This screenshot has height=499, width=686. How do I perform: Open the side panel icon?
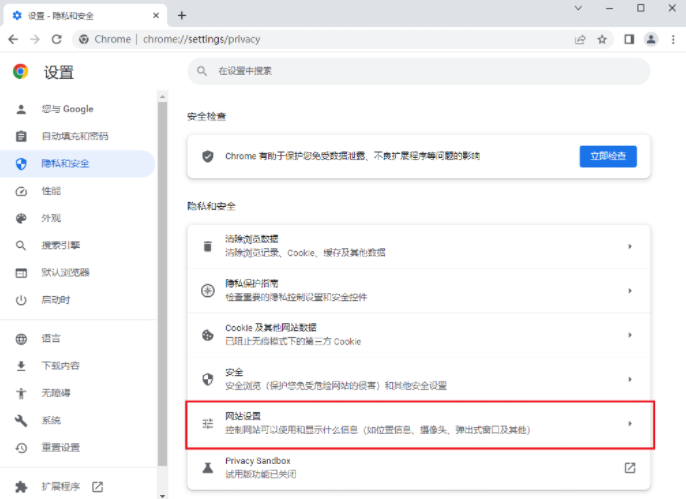[629, 39]
